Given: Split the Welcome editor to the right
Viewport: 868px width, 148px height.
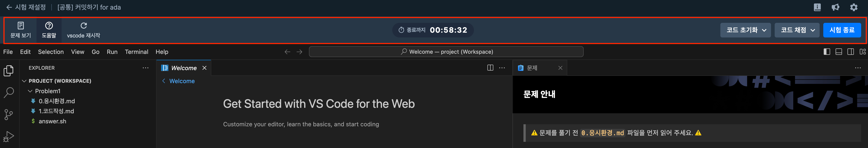Looking at the screenshot, I should (x=490, y=68).
